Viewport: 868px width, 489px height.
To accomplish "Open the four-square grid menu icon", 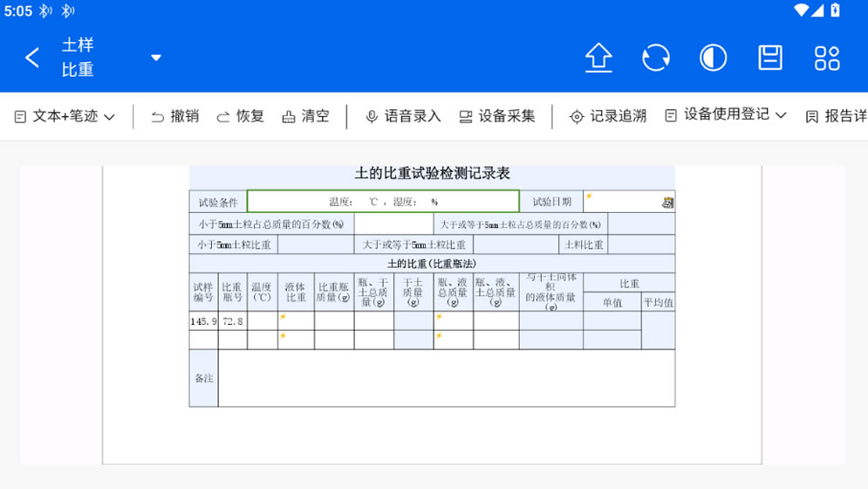I will click(827, 58).
